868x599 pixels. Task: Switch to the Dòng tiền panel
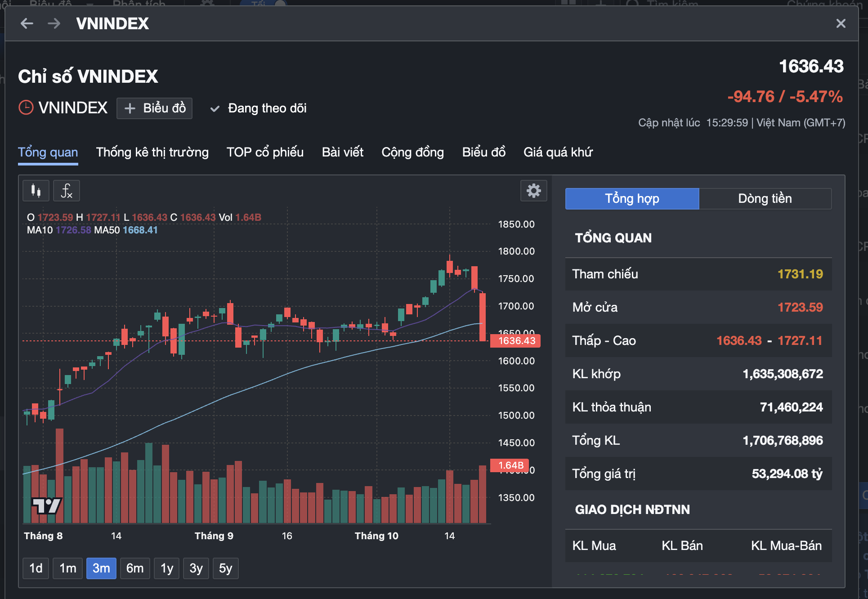[765, 199]
